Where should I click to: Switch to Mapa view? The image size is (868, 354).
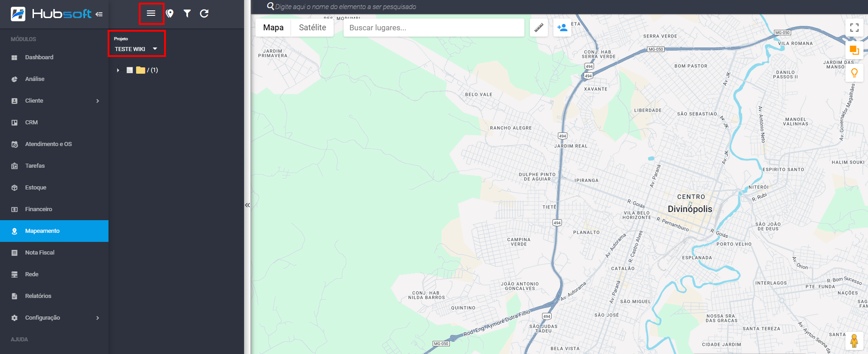273,28
